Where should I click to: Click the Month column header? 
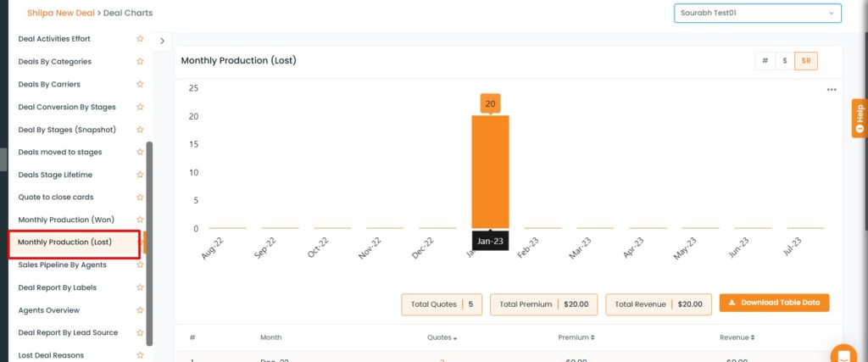point(270,337)
